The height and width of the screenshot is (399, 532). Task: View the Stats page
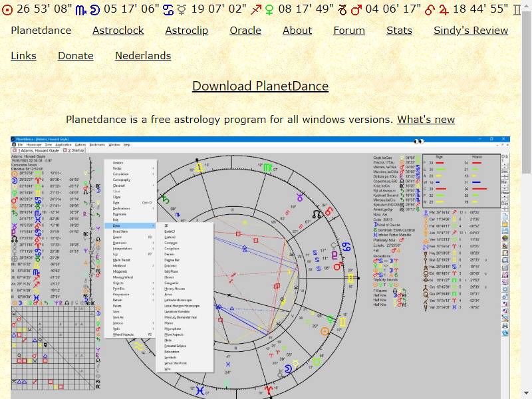coord(400,31)
